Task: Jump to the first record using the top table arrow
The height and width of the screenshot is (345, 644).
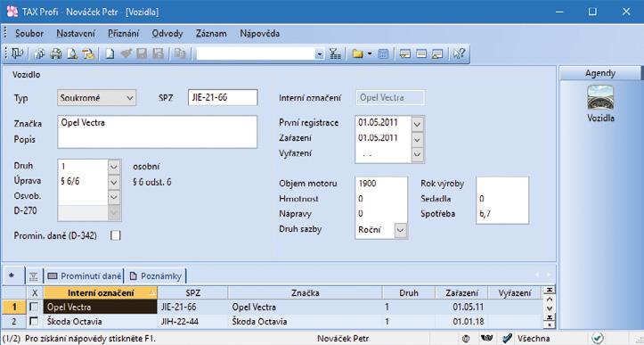Action: coord(549,290)
